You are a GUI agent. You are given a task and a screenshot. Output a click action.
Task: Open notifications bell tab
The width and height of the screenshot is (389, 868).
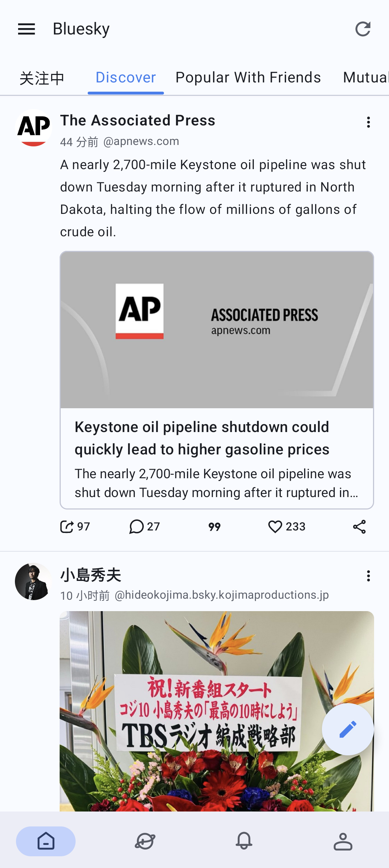click(x=244, y=841)
